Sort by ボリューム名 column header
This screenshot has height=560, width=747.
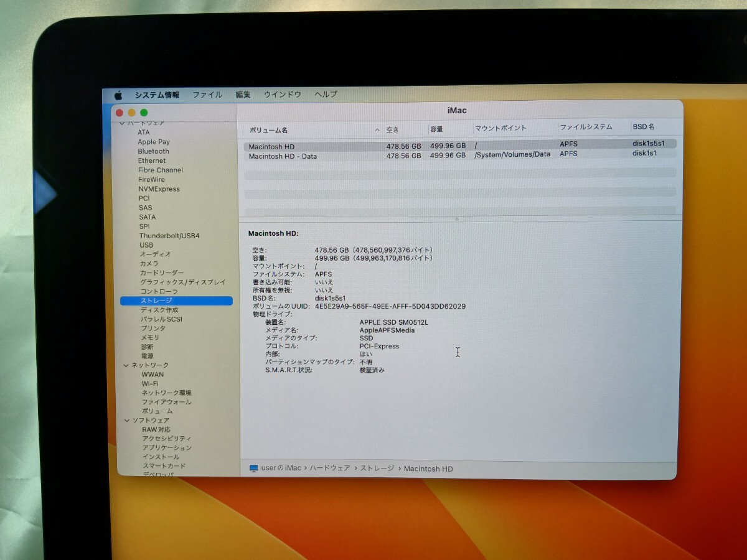268,130
